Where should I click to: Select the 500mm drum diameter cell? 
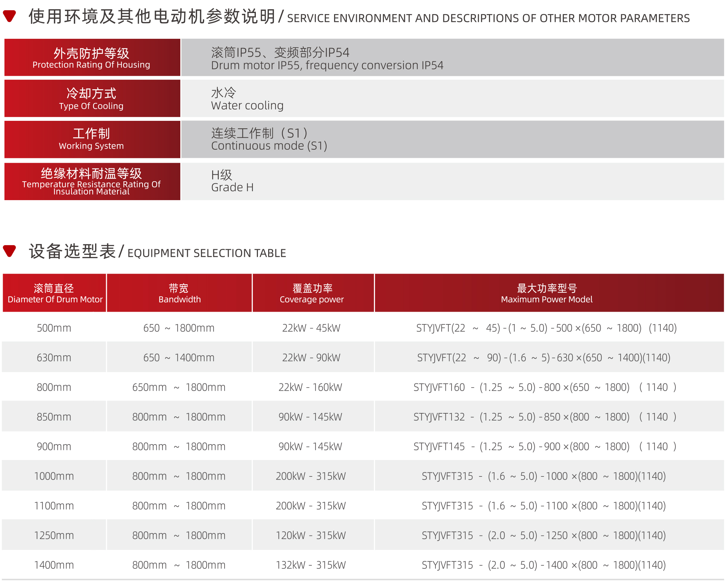pos(54,328)
